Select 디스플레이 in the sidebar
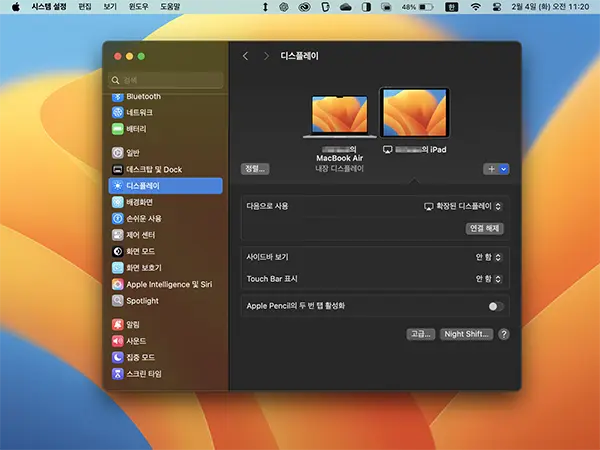The image size is (600, 450). coord(165,186)
